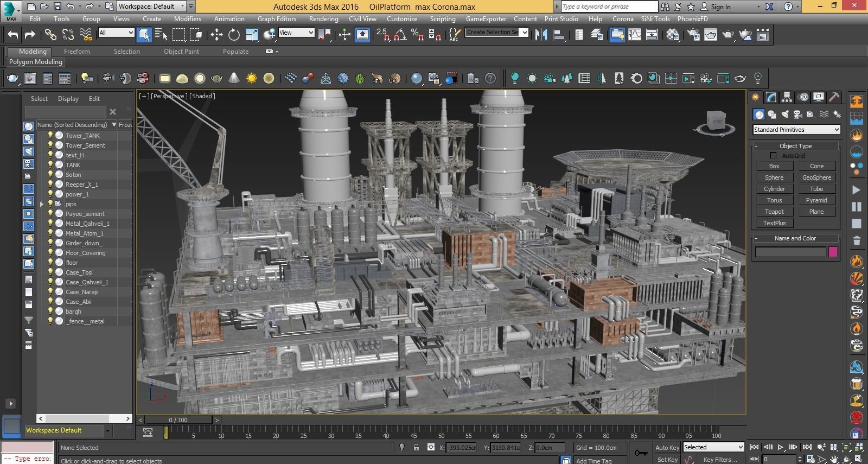868x464 pixels.
Task: Toggle the 2.5D Snaps button
Action: [x=382, y=35]
